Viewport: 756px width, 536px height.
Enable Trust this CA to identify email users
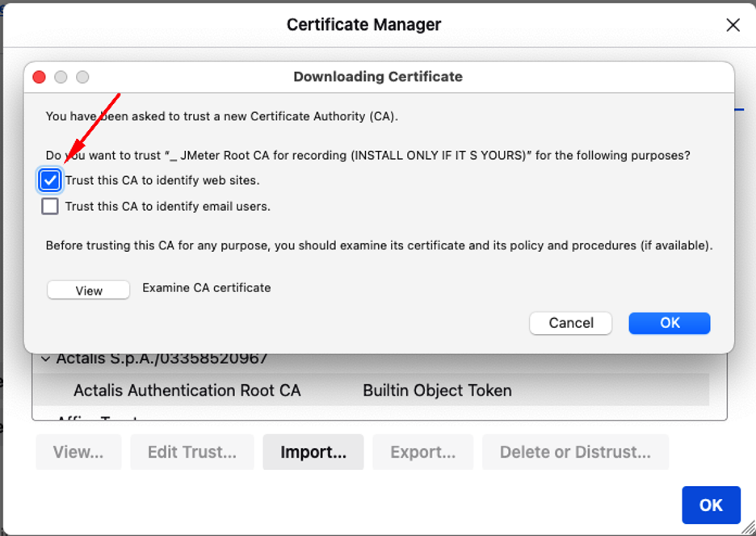(x=49, y=207)
